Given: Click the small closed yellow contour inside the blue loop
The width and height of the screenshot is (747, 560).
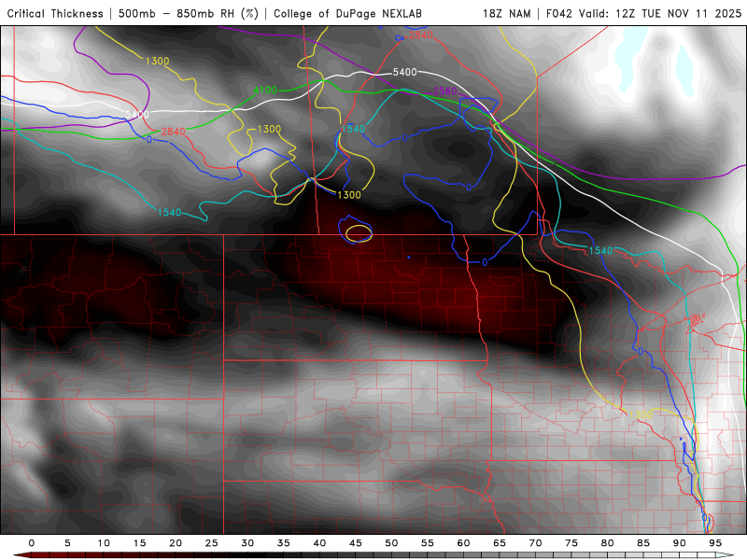Looking at the screenshot, I should point(359,233).
